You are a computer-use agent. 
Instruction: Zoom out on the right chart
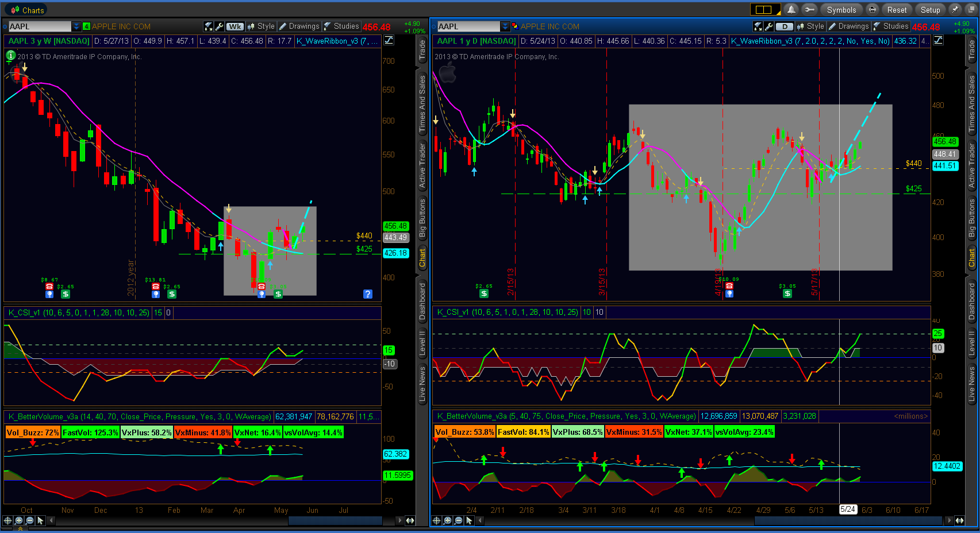pos(459,520)
